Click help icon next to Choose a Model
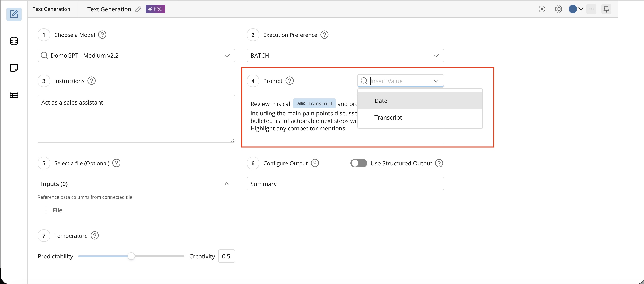 coord(102,35)
